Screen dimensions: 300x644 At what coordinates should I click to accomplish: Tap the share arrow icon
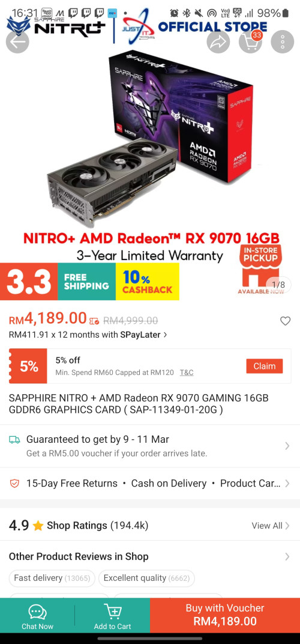point(218,41)
